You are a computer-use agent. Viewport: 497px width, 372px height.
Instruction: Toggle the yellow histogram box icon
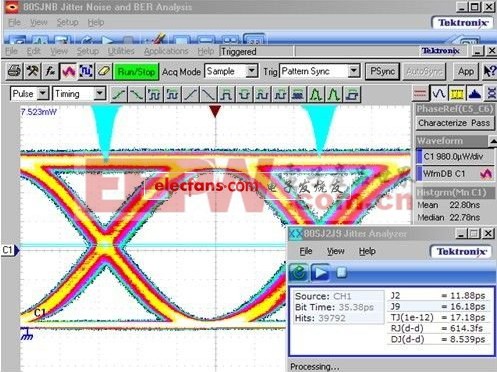(x=457, y=94)
